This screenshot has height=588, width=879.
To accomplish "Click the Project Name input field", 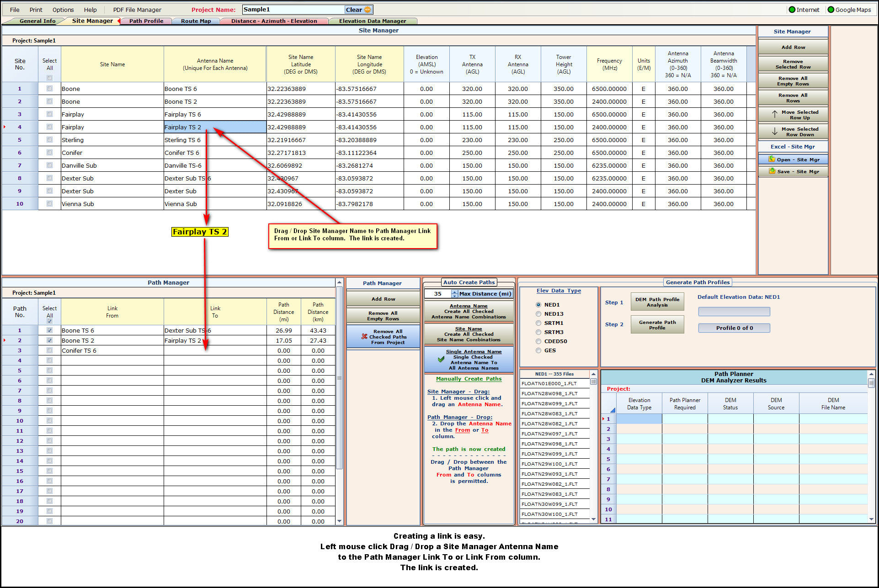I will 293,10.
